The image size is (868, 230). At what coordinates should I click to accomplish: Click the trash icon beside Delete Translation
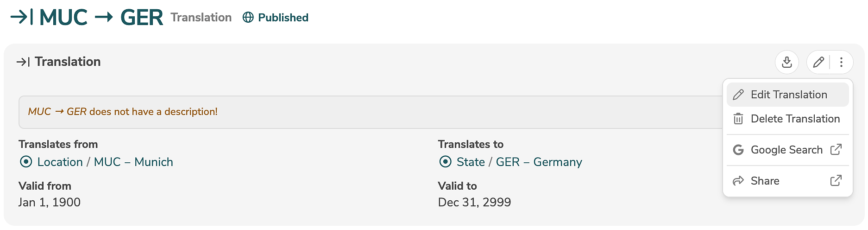[738, 119]
